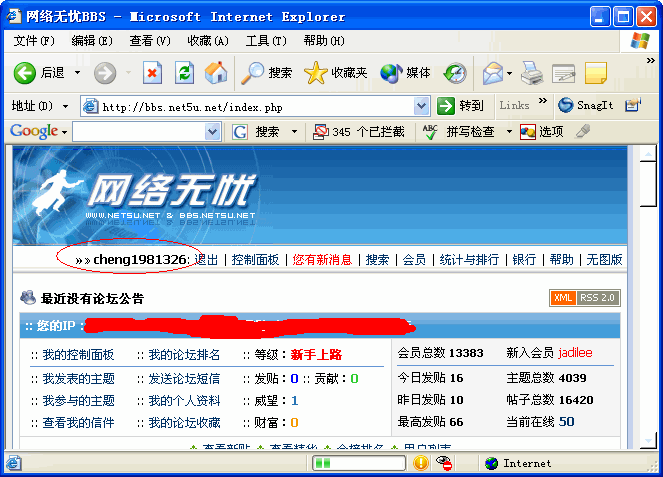
Task: Expand Links toolbar chevron
Action: point(543,101)
